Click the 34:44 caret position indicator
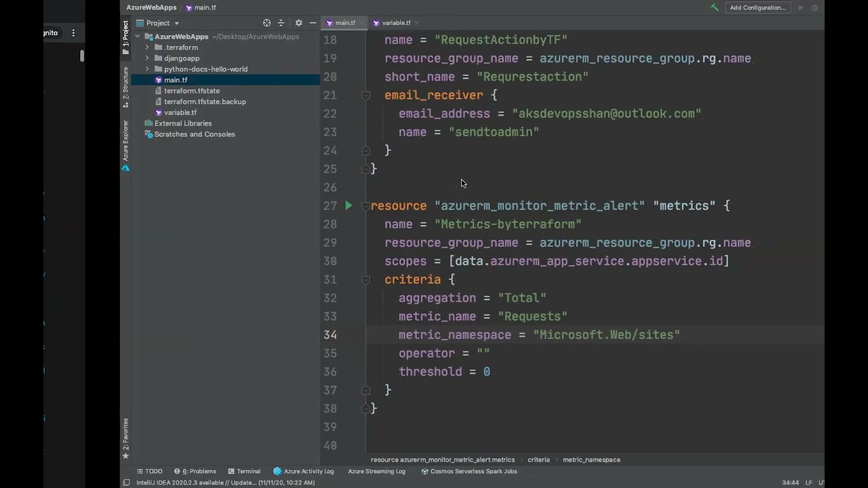The width and height of the screenshot is (868, 488). coord(790,483)
